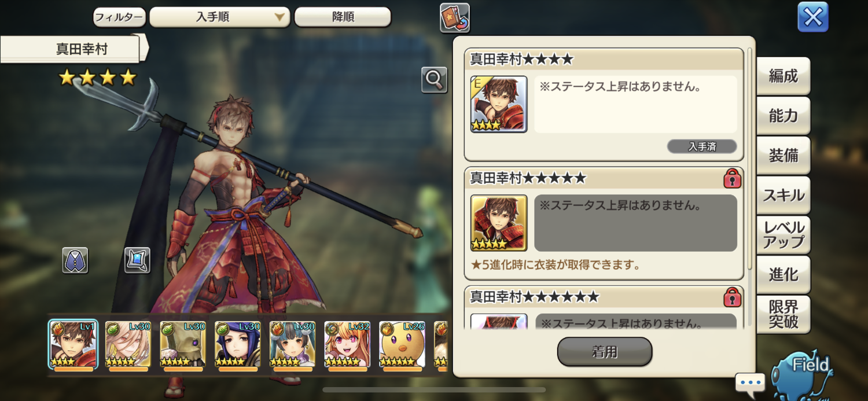Tap the magnifying glass zoom icon
868x401 pixels.
coord(434,80)
